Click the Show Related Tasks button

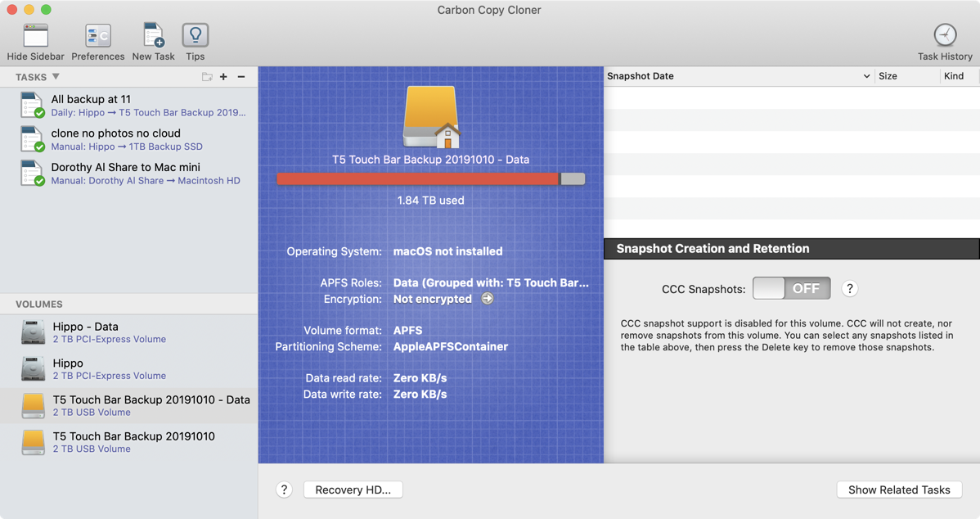click(x=899, y=490)
